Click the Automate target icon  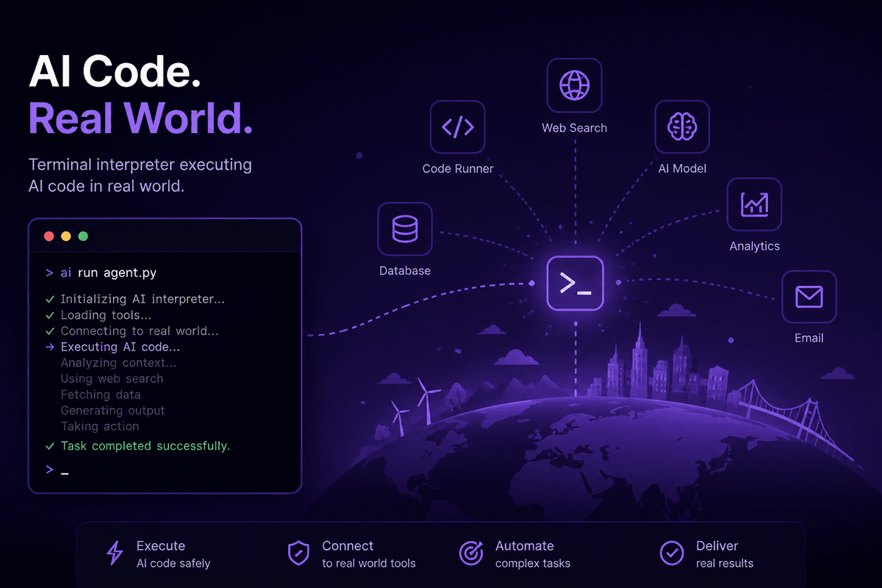point(470,553)
